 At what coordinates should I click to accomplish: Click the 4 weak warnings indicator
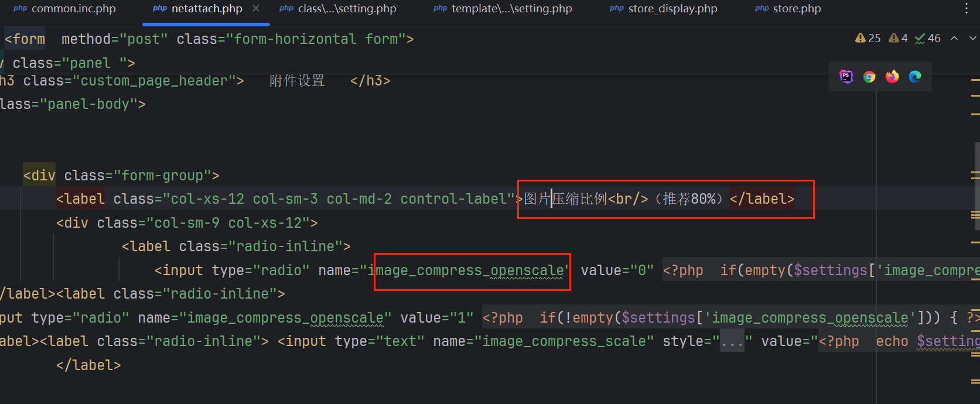click(x=898, y=38)
